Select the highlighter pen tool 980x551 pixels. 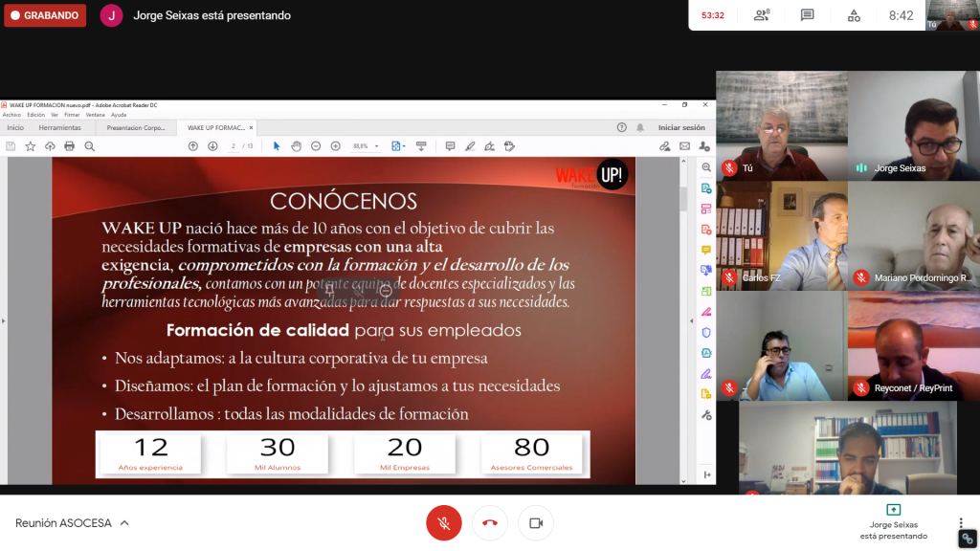(470, 146)
